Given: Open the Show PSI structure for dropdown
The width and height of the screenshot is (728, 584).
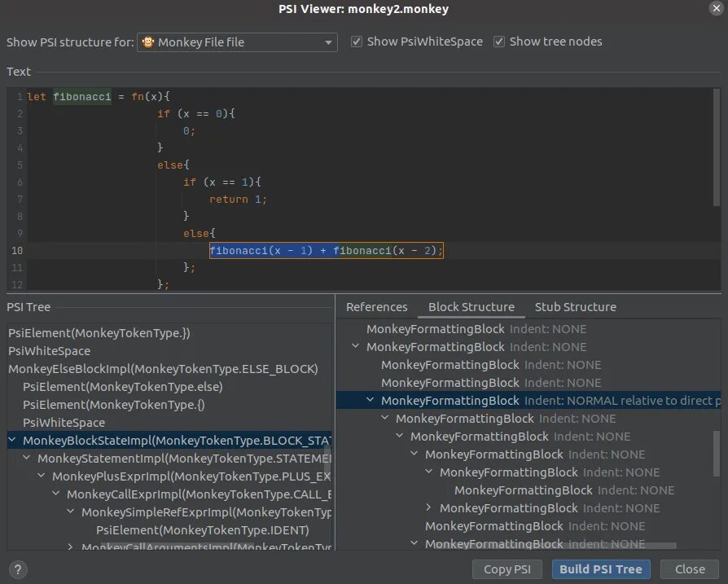Looking at the screenshot, I should (x=329, y=42).
